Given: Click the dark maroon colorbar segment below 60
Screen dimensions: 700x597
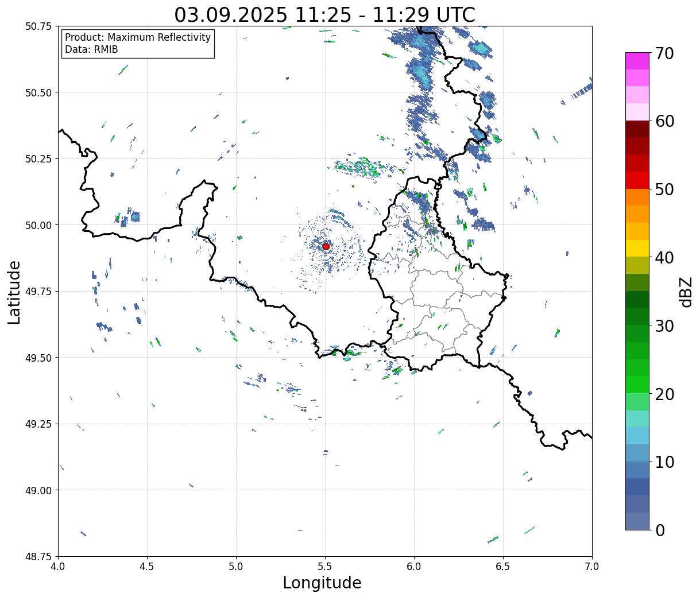Looking at the screenshot, I should (637, 129).
